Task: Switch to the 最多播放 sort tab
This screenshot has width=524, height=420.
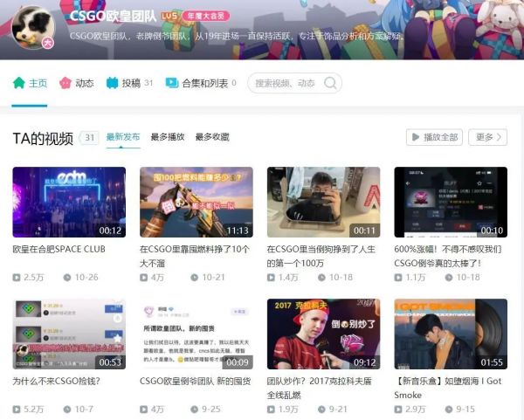Action: (x=168, y=137)
